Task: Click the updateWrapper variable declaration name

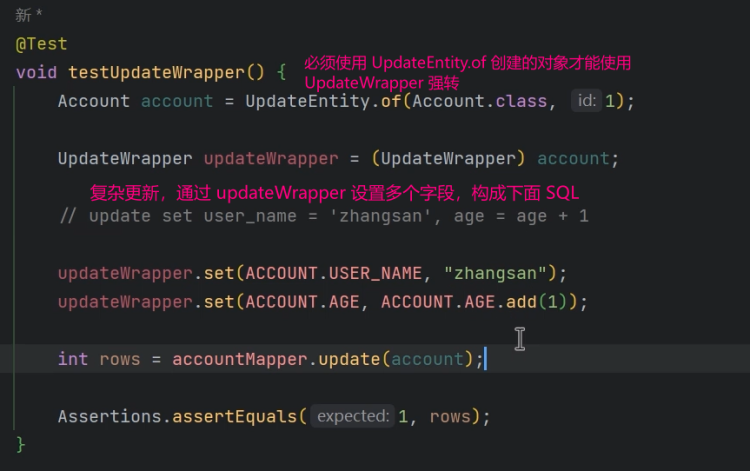Action: [271, 159]
